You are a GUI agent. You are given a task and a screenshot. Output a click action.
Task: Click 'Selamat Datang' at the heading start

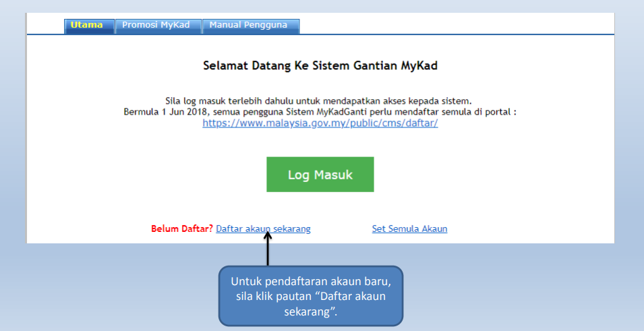[241, 66]
